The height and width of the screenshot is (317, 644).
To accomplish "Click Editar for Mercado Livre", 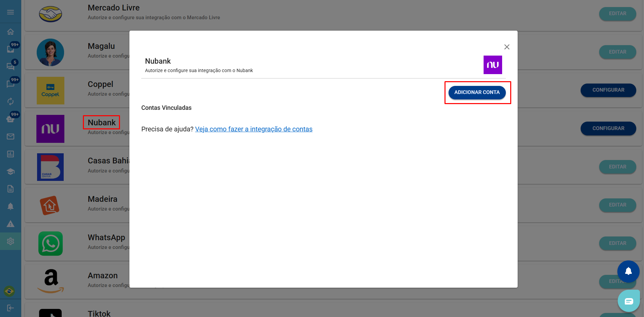I will [617, 13].
